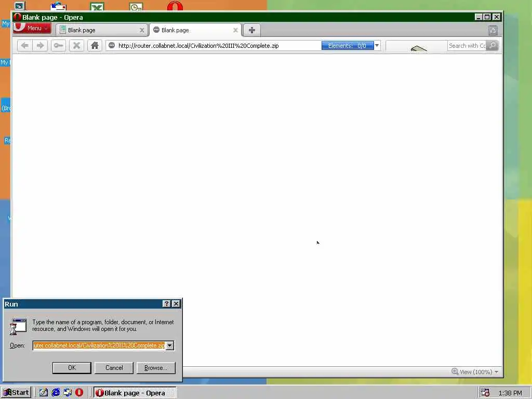Close the first Blank page tab
532x399 pixels.
(142, 30)
